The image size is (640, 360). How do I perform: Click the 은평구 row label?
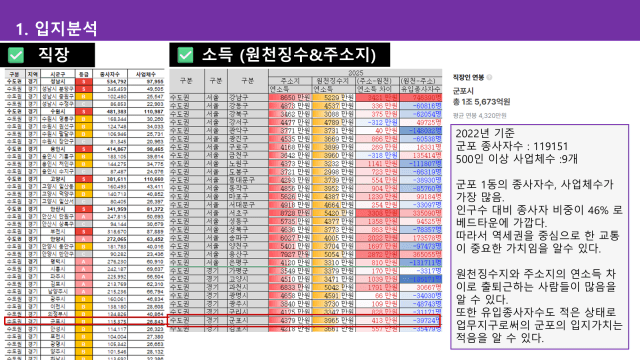[248, 262]
